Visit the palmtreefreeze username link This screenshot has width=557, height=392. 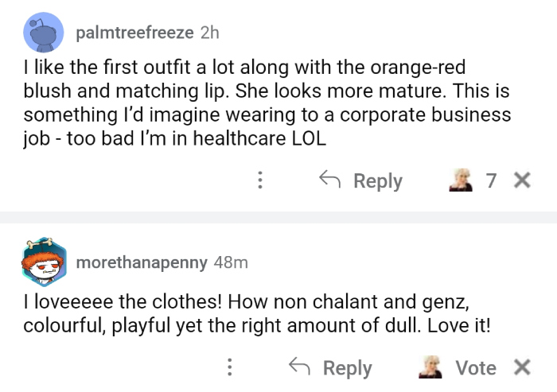pyautogui.click(x=135, y=33)
